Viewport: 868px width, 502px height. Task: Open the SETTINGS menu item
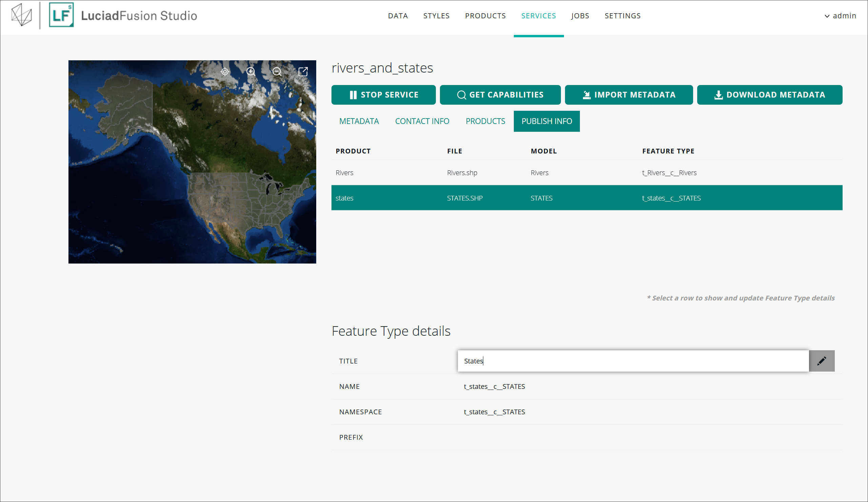(x=622, y=16)
